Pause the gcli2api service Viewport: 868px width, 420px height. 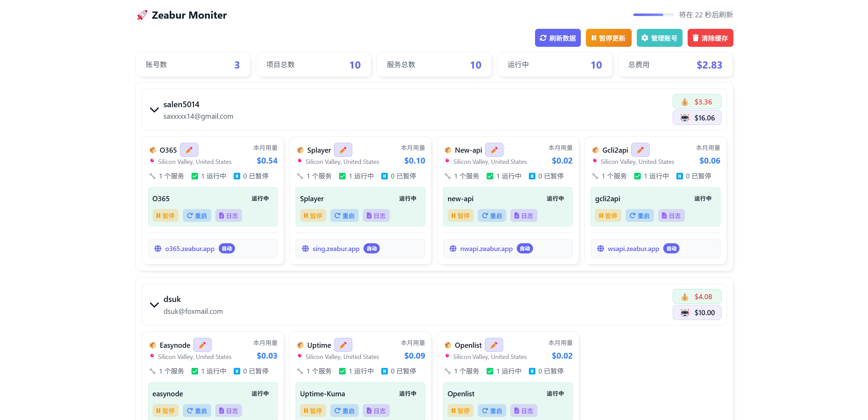[608, 216]
